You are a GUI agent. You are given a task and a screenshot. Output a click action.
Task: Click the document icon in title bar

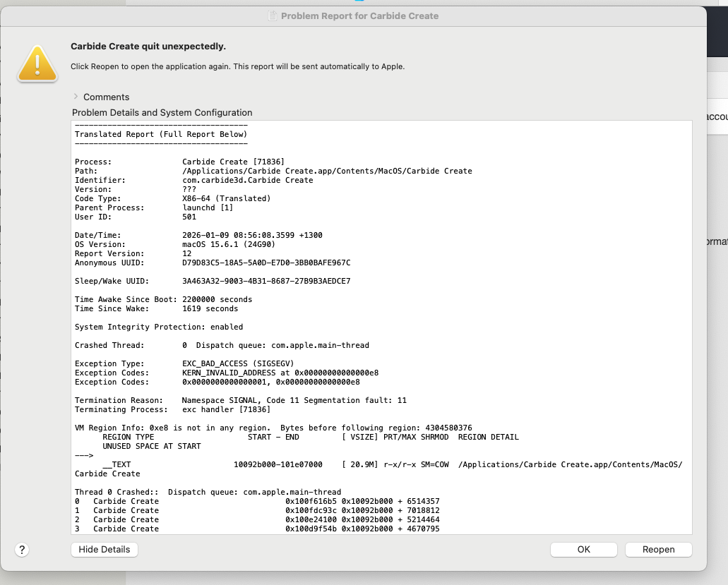tap(273, 16)
